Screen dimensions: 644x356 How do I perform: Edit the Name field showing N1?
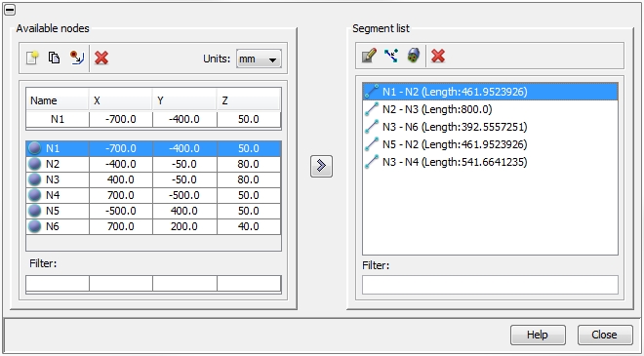pos(58,120)
